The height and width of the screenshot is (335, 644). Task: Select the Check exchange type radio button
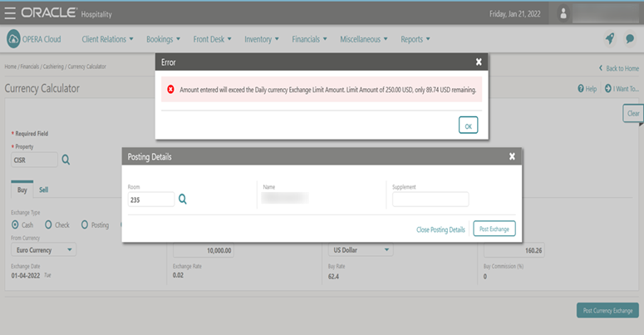click(x=48, y=224)
